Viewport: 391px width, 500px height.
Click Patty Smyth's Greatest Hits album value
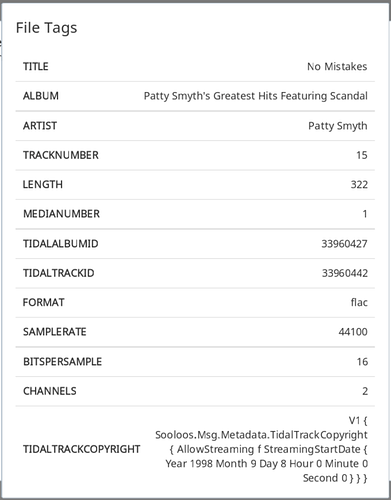[256, 96]
